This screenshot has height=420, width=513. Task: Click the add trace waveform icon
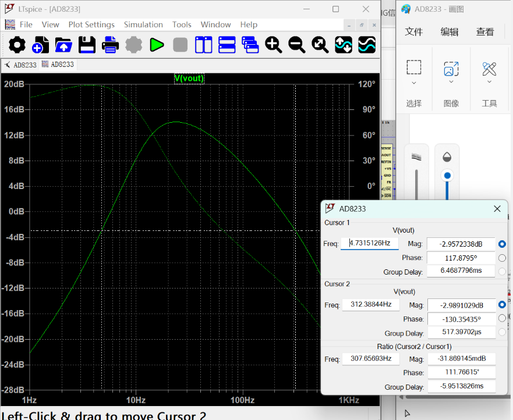point(367,45)
